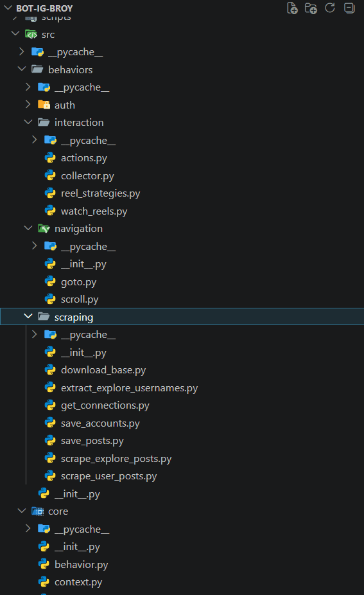364x595 pixels.
Task: Open scrape_user_posts.py file
Action: click(109, 476)
